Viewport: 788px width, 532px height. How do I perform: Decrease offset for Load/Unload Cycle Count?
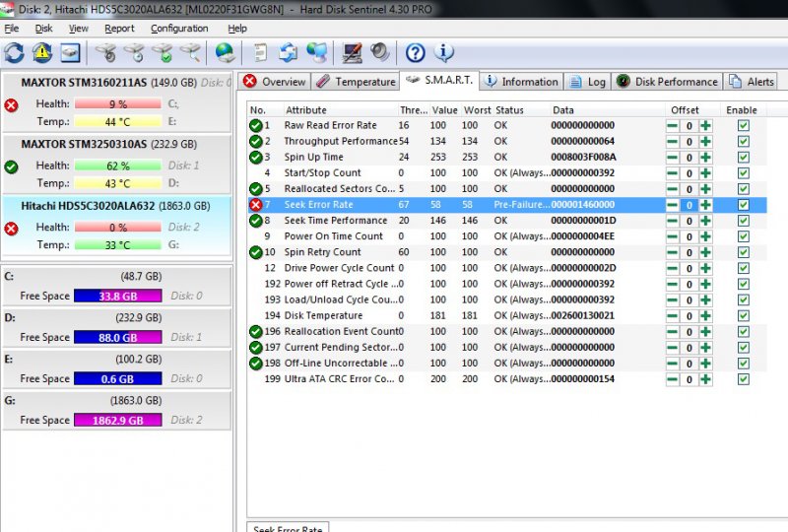point(672,299)
